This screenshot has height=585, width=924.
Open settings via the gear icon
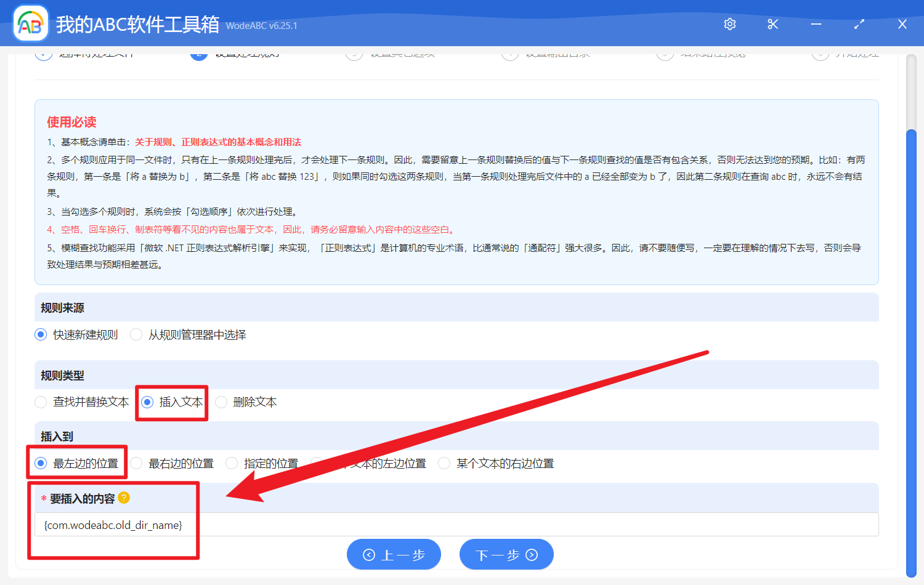pos(729,23)
